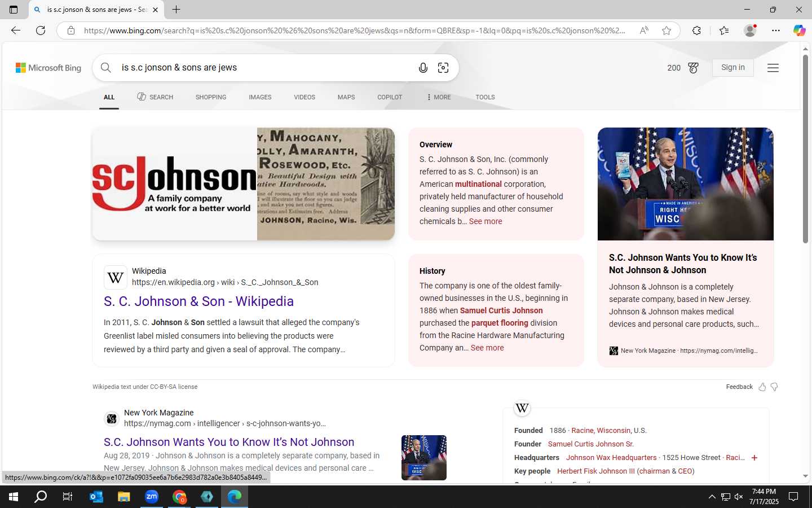Open Edge Settings and more menu
Viewport: 812px width, 508px height.
776,30
